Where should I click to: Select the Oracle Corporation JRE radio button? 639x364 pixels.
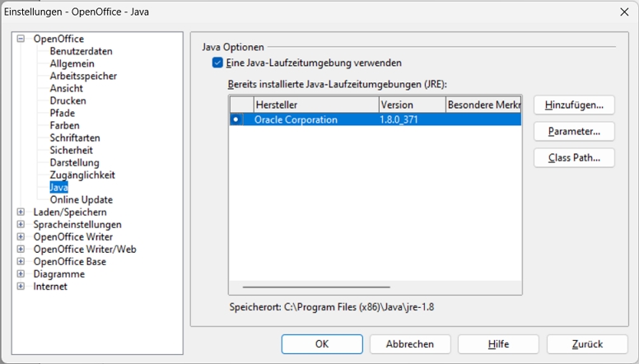click(236, 119)
